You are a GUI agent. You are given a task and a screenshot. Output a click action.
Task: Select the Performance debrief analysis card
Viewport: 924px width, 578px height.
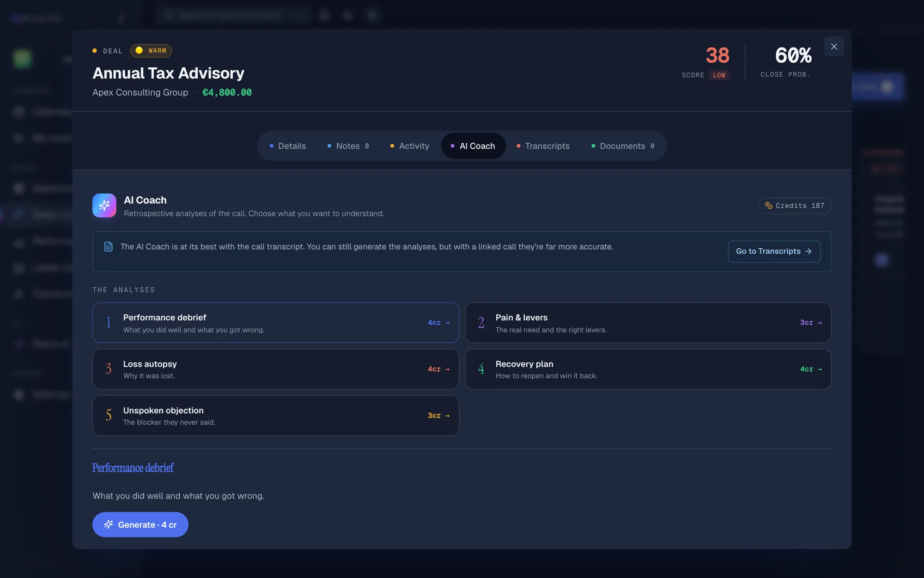tap(276, 323)
